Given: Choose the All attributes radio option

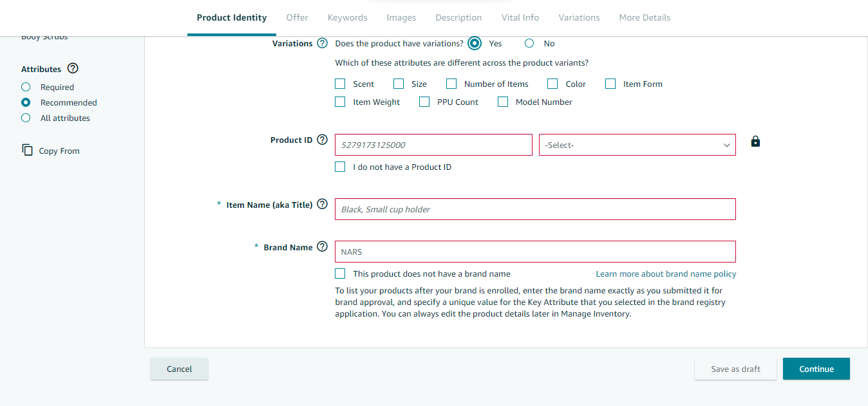Looking at the screenshot, I should pyautogui.click(x=26, y=118).
